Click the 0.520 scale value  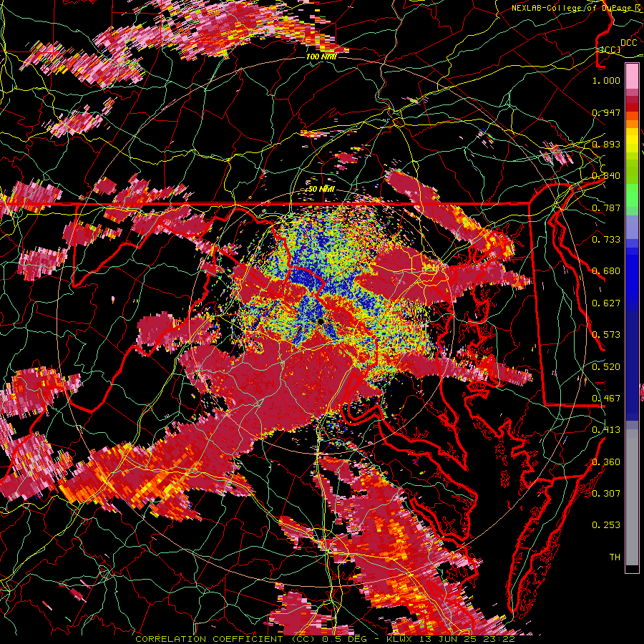pyautogui.click(x=606, y=367)
